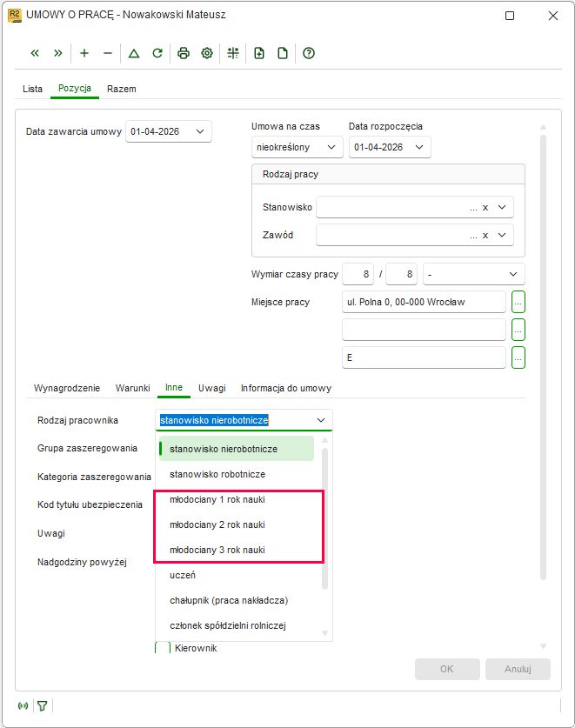Select młodociany 2 rok nauki option
Image resolution: width=575 pixels, height=728 pixels.
[x=237, y=524]
